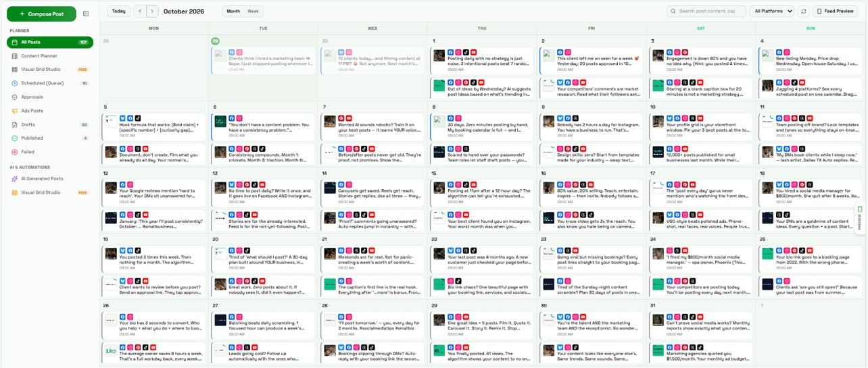Click the 93 count badge on Drafts
Image resolution: width=868 pixels, height=368 pixels.
tap(85, 124)
